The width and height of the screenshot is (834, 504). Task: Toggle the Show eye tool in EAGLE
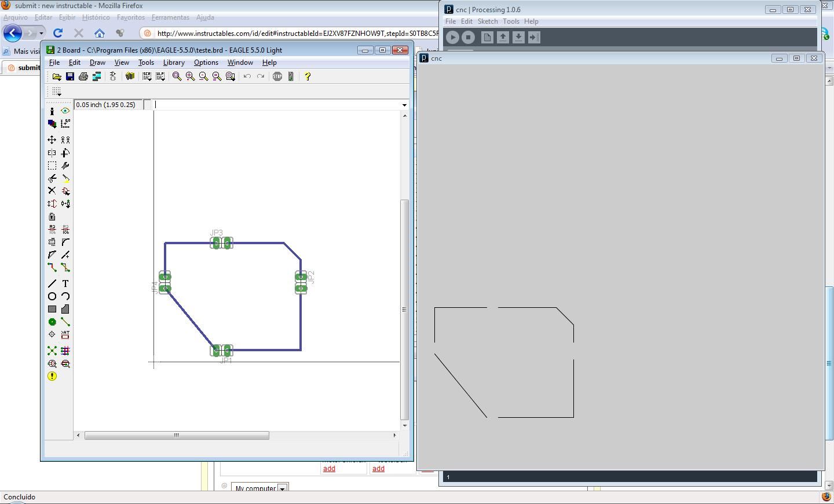coord(65,111)
